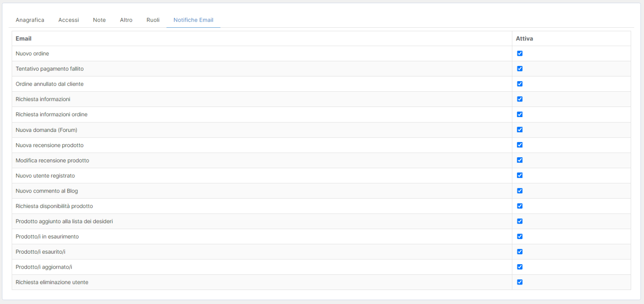Toggle Tentativo pagamento fallito checkbox
Screen dimensions: 644x304
coord(520,69)
